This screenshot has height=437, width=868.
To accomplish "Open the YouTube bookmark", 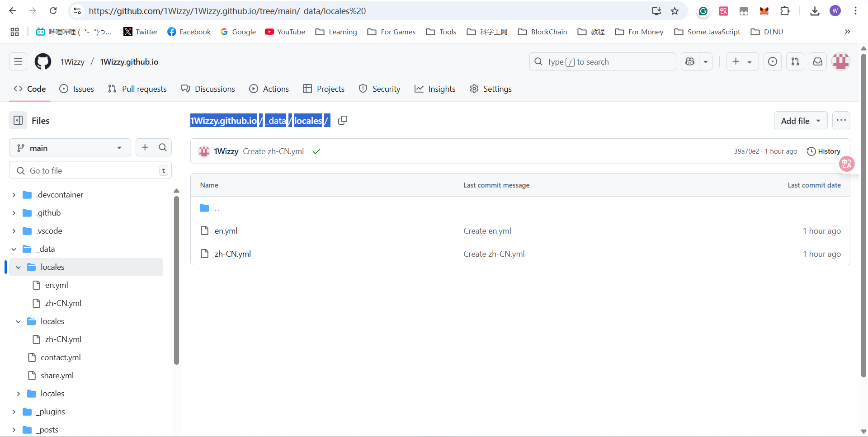I will point(285,32).
